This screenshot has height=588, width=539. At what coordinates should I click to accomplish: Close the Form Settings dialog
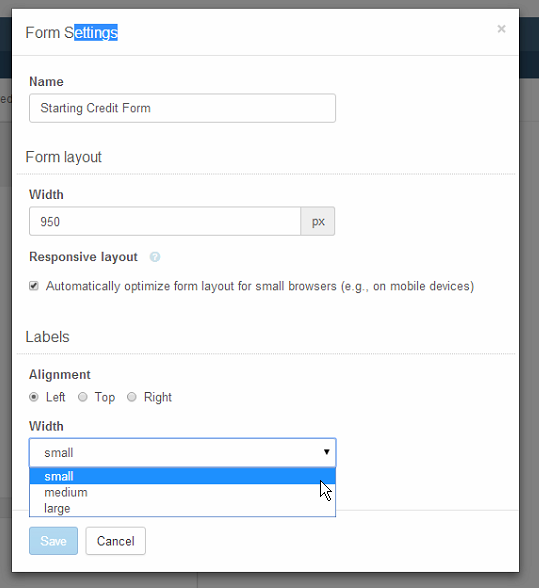[x=501, y=29]
